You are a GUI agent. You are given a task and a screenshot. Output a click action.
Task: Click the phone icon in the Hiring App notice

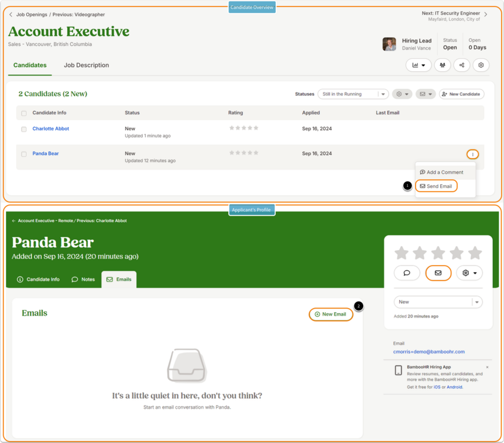coord(398,370)
